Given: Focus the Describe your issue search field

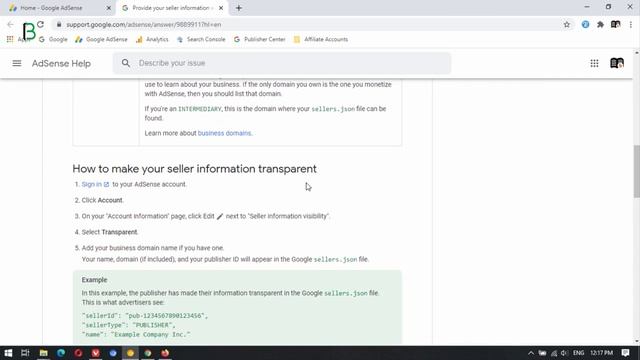Looking at the screenshot, I should pos(282,63).
